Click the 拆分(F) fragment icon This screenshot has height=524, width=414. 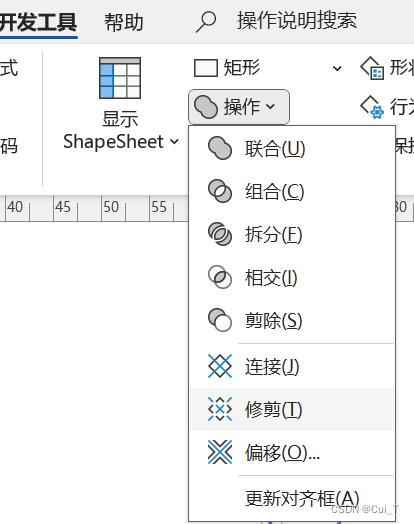coord(220,234)
